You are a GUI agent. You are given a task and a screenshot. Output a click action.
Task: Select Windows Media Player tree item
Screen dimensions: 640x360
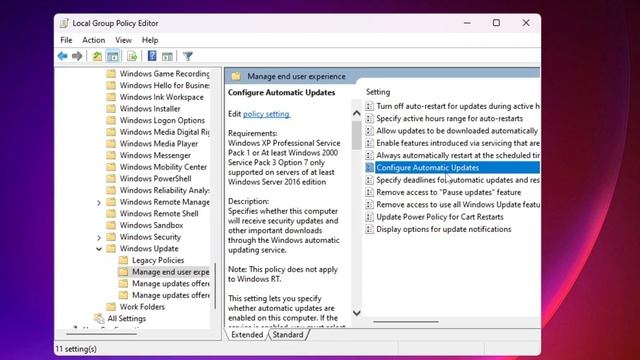[x=159, y=144]
